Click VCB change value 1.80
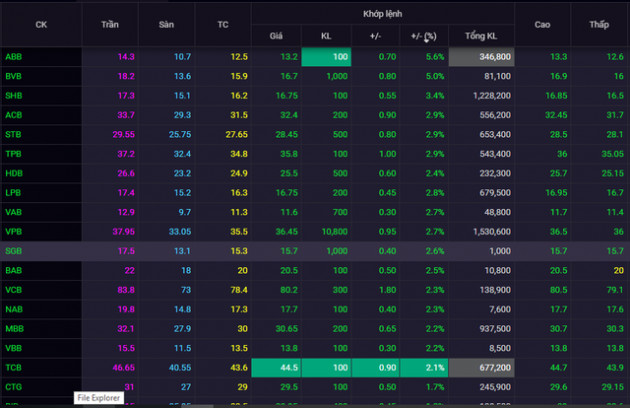This screenshot has width=630, height=408. 387,290
